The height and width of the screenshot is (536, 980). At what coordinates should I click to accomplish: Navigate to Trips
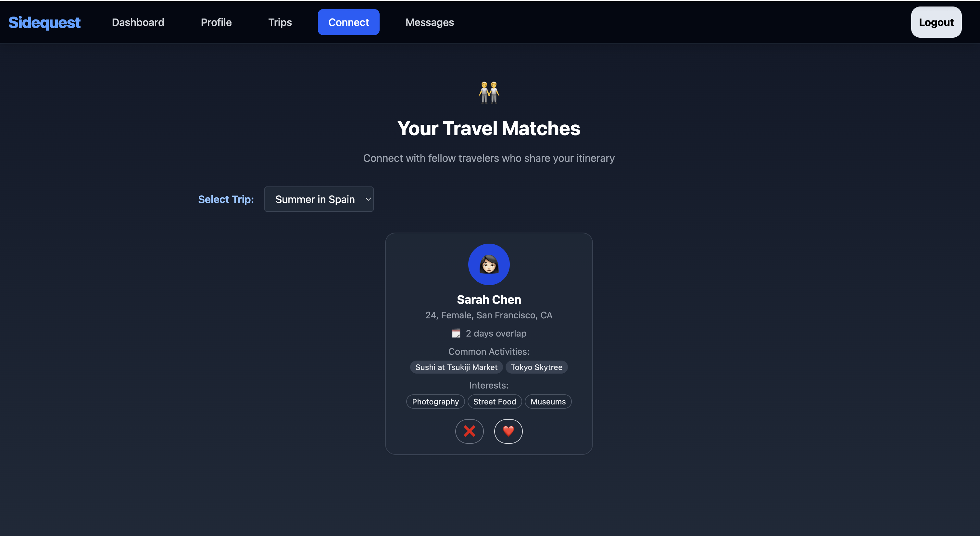click(x=280, y=22)
